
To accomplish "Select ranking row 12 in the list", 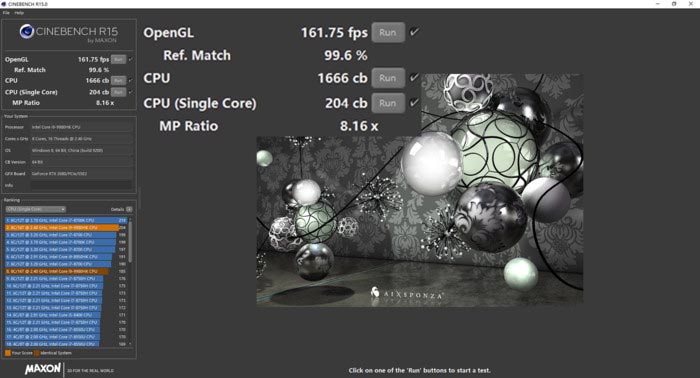I will [66, 300].
